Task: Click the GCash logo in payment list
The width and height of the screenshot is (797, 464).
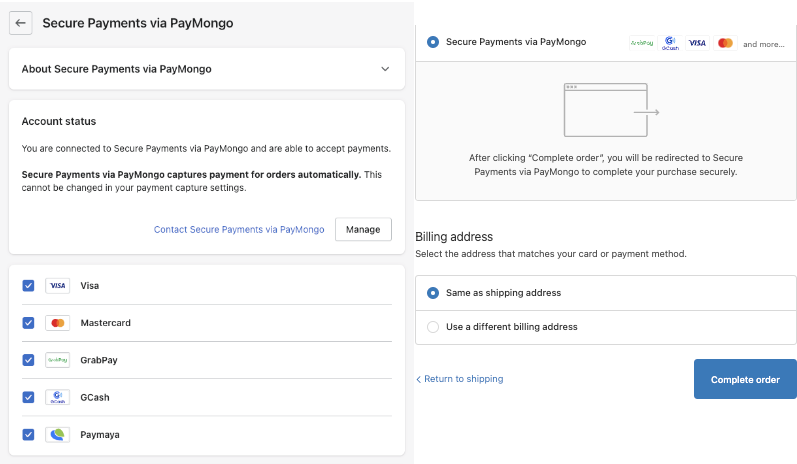Action: [x=57, y=397]
